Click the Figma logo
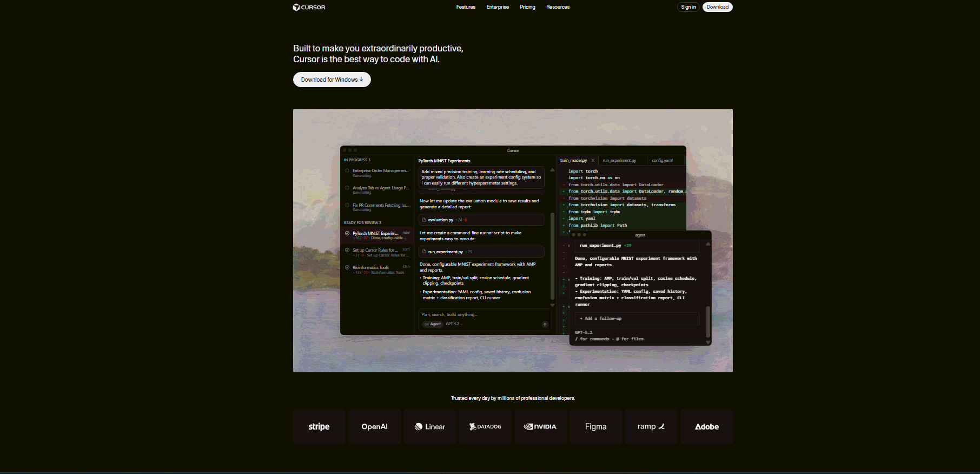Image resolution: width=980 pixels, height=474 pixels. tap(596, 426)
